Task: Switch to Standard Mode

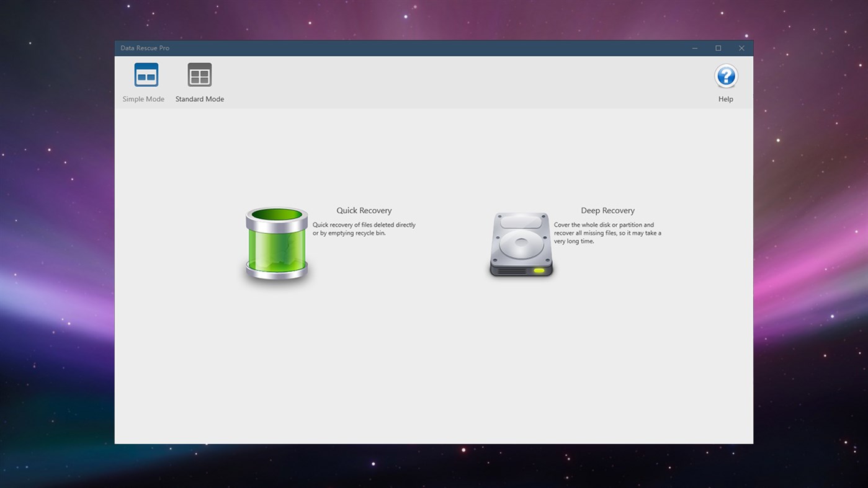Action: click(200, 82)
